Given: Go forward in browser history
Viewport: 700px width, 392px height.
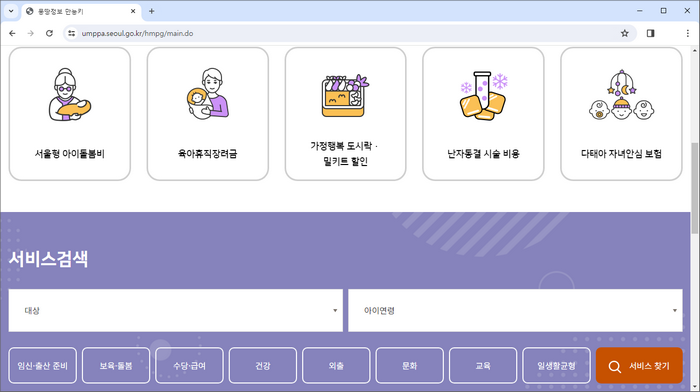Looking at the screenshot, I should click(x=30, y=33).
